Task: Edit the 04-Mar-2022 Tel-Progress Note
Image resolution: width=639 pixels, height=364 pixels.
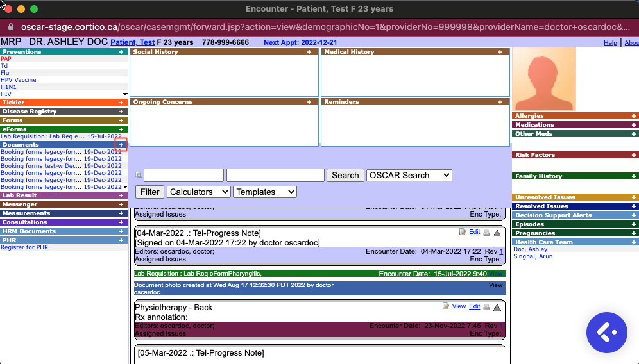Action: click(474, 232)
